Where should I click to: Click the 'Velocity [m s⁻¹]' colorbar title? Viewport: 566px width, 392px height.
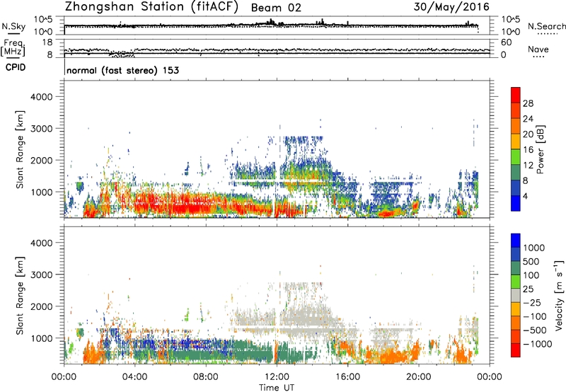click(x=559, y=295)
